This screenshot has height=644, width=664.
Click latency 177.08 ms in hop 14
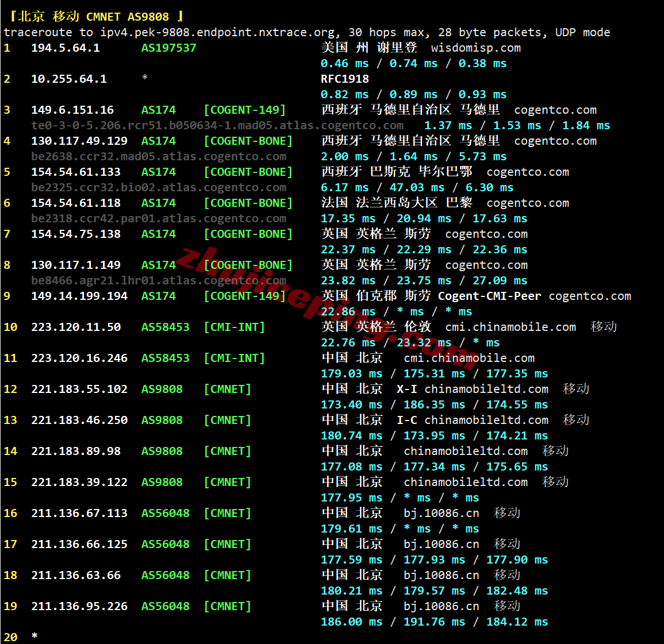pyautogui.click(x=351, y=466)
